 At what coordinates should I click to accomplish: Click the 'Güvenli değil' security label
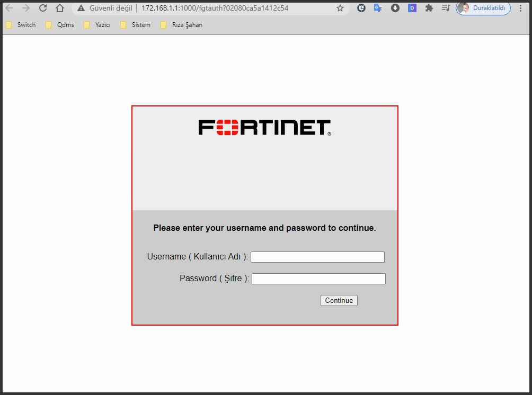click(111, 8)
